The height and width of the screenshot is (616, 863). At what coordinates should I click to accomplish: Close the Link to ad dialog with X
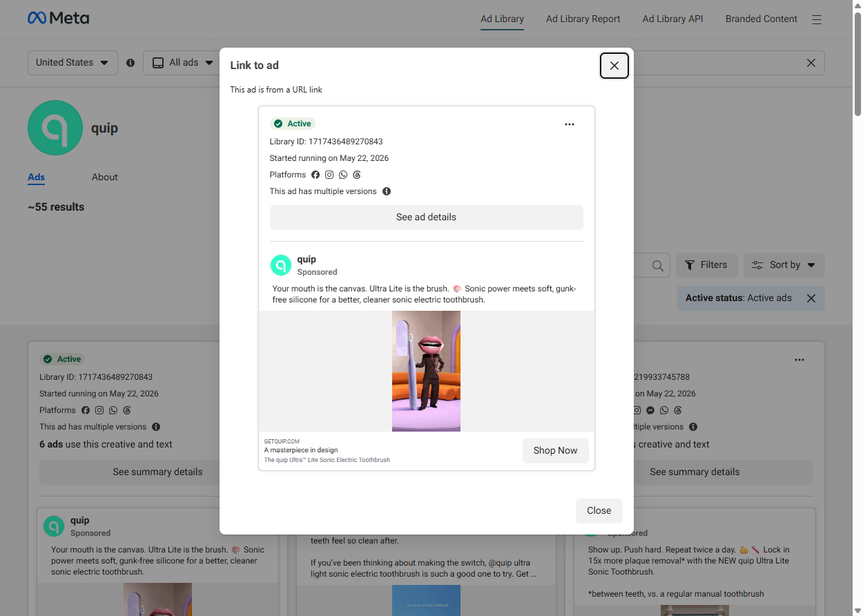[614, 66]
